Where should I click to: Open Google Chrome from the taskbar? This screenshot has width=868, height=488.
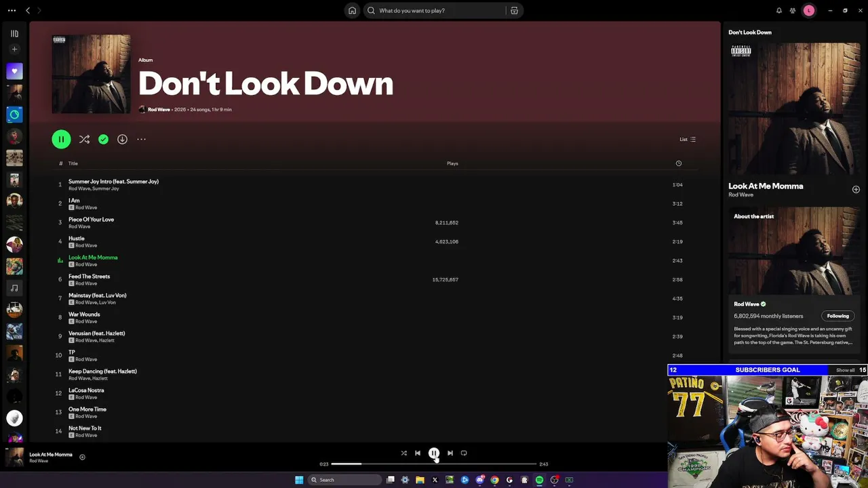[494, 480]
